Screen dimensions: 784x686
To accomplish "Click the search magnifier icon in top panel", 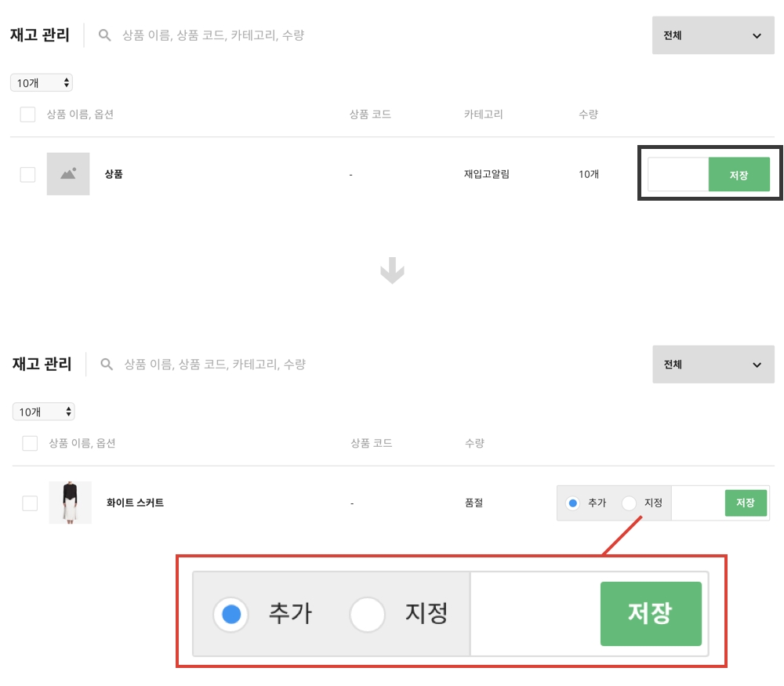I will click(105, 35).
